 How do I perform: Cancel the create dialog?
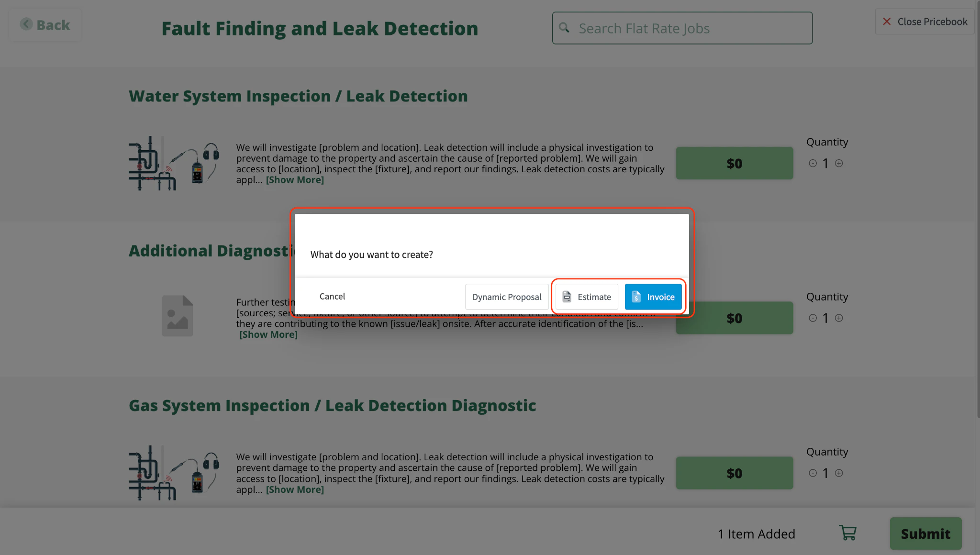click(332, 296)
